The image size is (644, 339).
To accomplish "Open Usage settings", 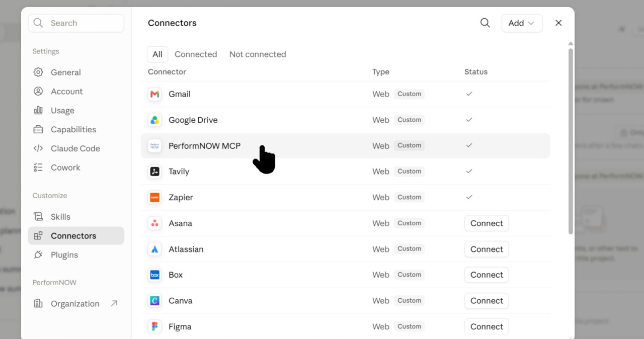I will tap(76, 111).
